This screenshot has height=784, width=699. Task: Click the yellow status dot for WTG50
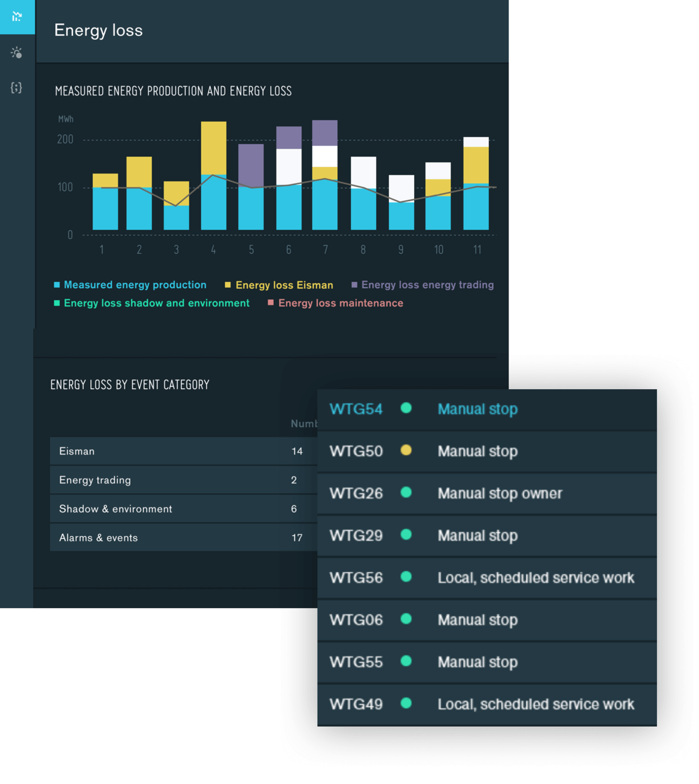coord(406,450)
